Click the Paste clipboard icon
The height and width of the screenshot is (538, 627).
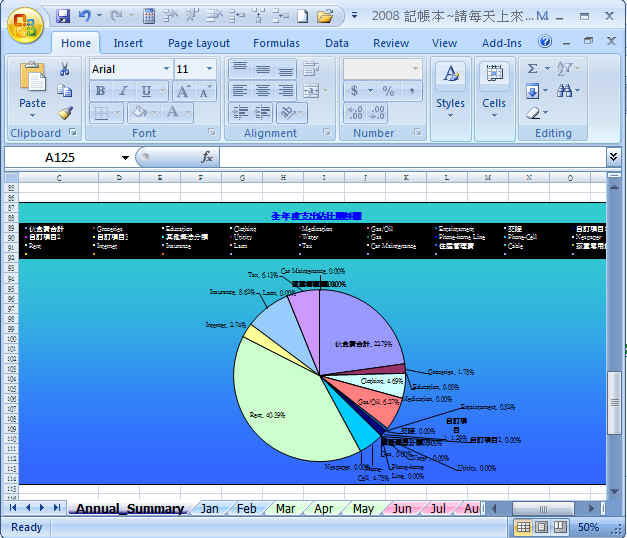(x=32, y=77)
